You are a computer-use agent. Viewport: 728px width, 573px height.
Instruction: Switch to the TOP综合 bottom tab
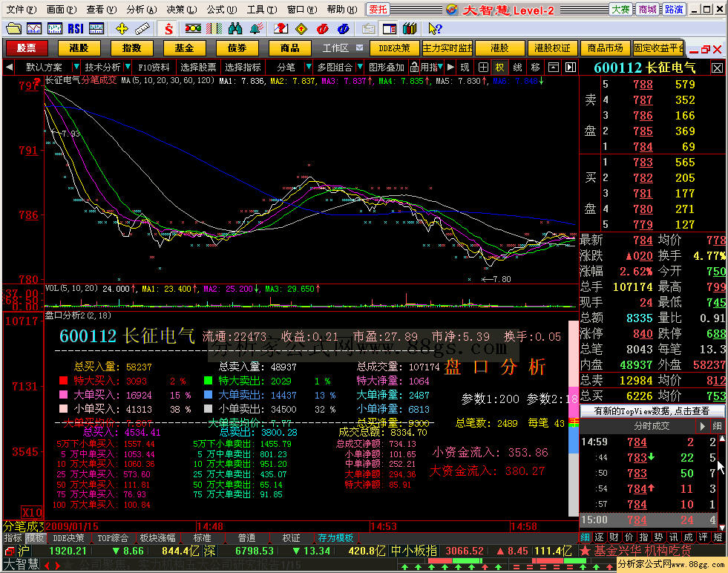tap(112, 537)
